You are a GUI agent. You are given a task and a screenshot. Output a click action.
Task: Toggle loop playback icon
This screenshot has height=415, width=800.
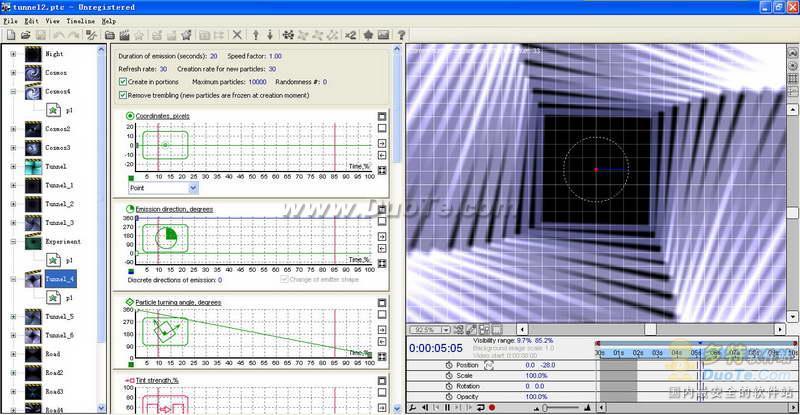[481, 407]
